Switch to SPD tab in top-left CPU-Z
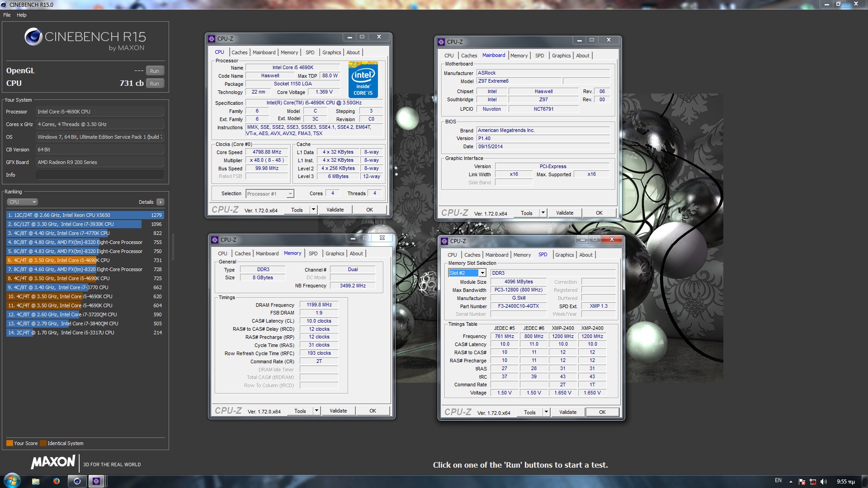The image size is (868, 488). pyautogui.click(x=310, y=52)
